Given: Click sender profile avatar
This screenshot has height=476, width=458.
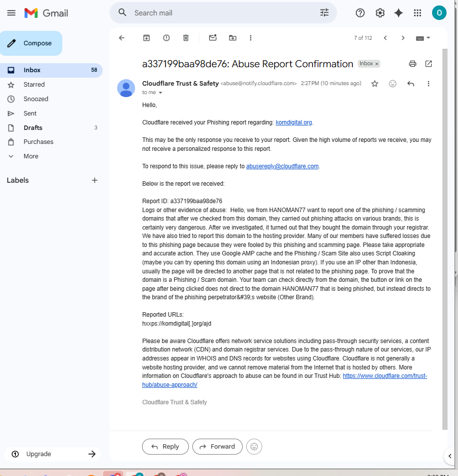Looking at the screenshot, I should (x=126, y=88).
